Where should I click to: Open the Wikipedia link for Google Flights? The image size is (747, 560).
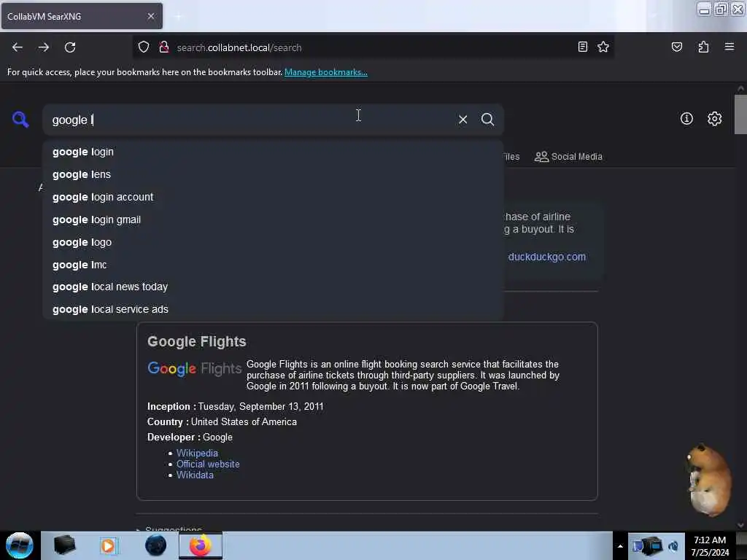pyautogui.click(x=197, y=453)
